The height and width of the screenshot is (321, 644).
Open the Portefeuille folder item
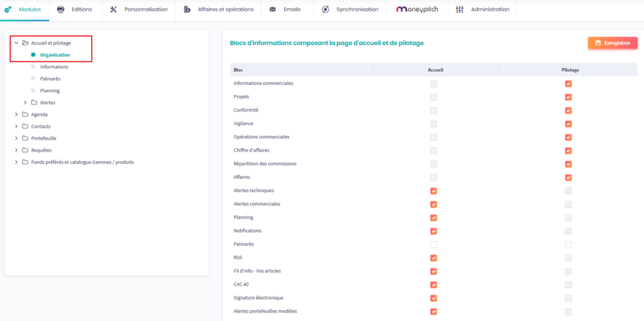(43, 138)
